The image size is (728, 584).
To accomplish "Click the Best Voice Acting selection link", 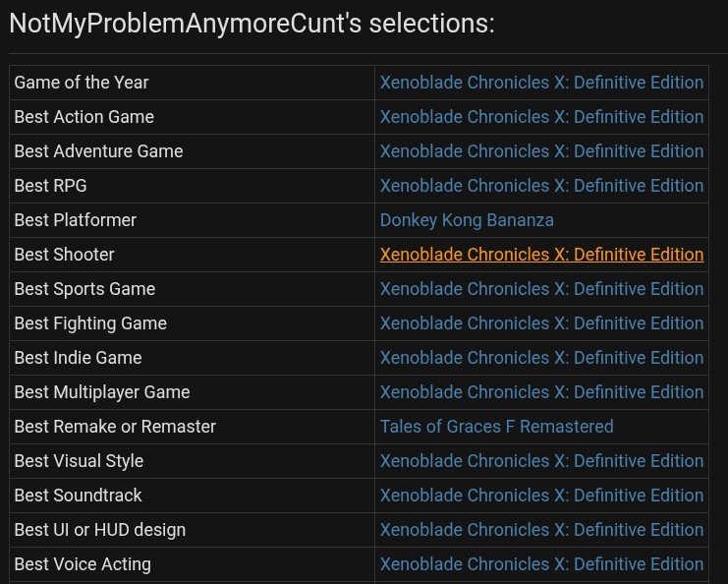I will point(541,564).
